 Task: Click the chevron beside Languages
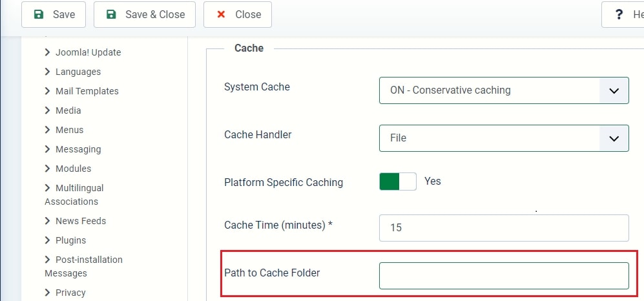(x=48, y=72)
